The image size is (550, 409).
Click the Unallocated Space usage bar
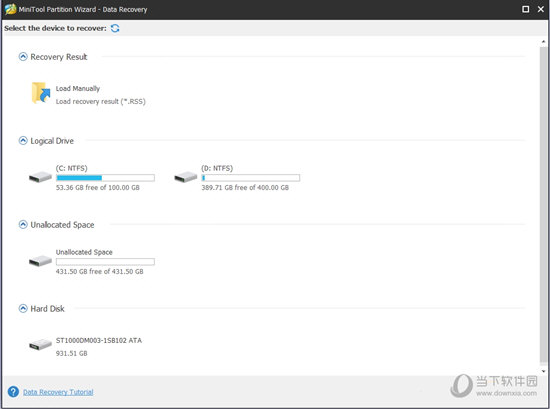tap(105, 262)
